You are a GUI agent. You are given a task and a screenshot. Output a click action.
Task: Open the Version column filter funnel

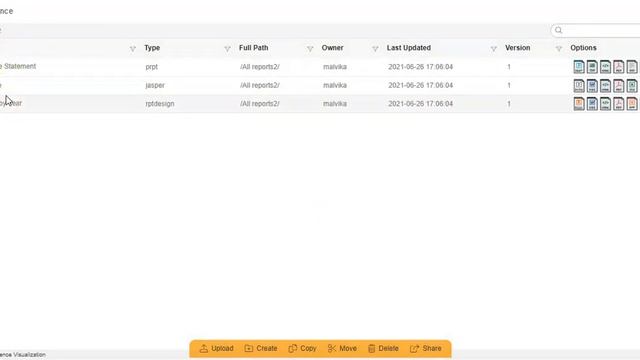coord(559,49)
